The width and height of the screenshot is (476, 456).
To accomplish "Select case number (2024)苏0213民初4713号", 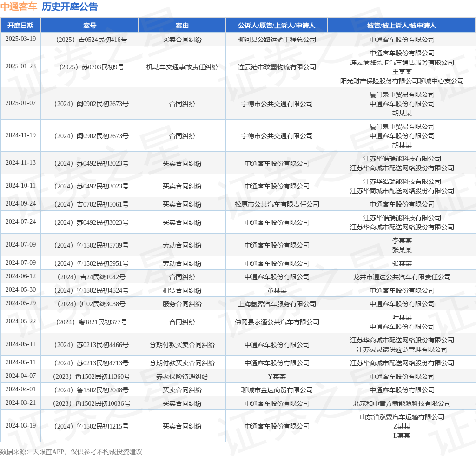I will coord(90,363).
